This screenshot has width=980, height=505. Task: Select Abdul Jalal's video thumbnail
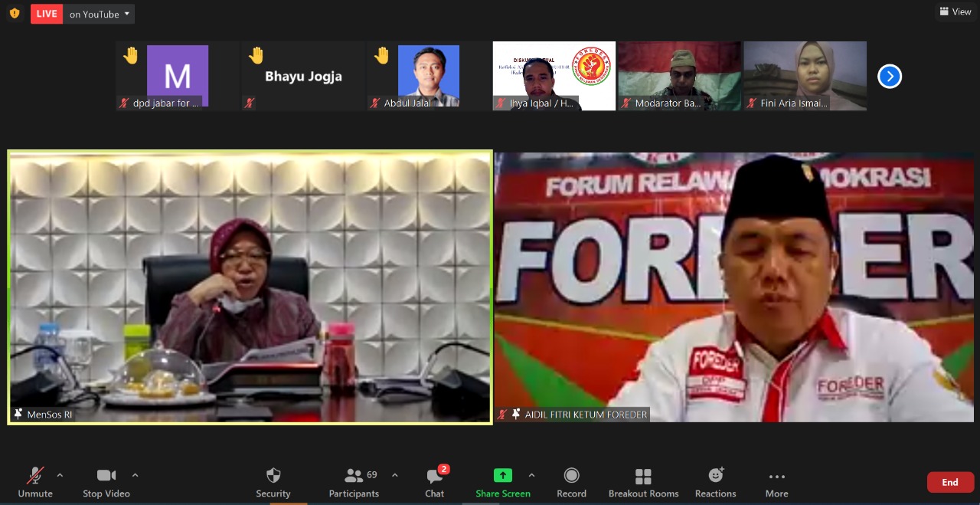[429, 76]
